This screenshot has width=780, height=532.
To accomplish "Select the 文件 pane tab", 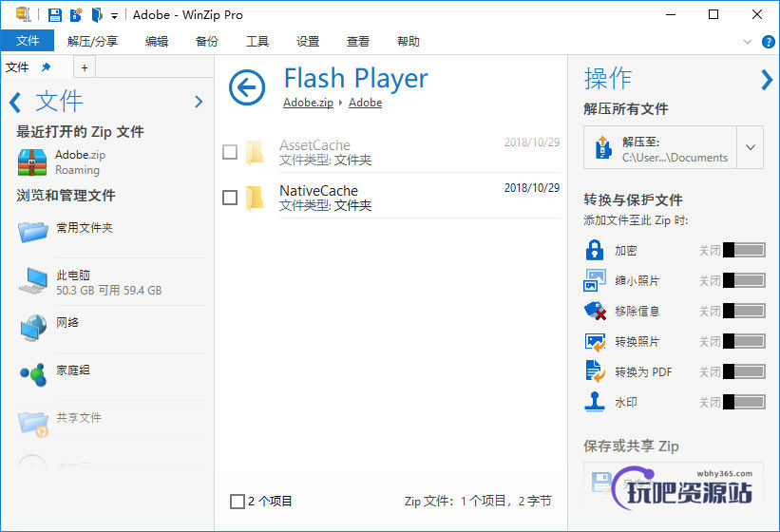I will tap(17, 67).
